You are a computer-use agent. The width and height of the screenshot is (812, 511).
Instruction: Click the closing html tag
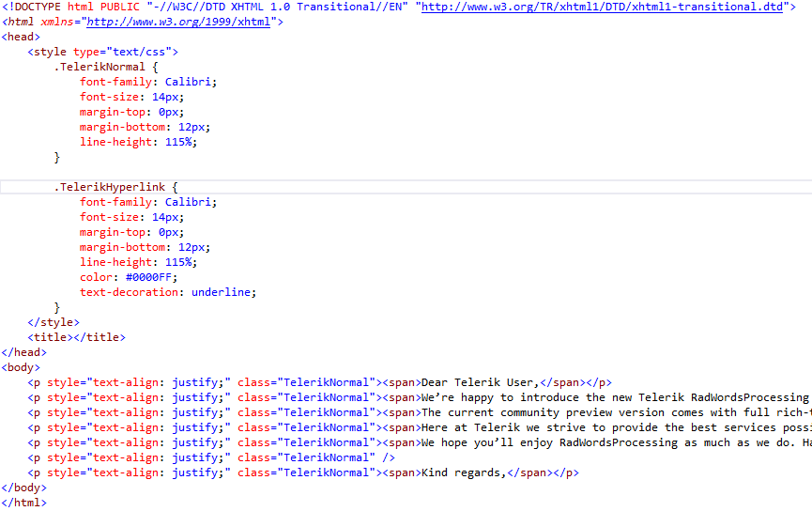[x=23, y=503]
